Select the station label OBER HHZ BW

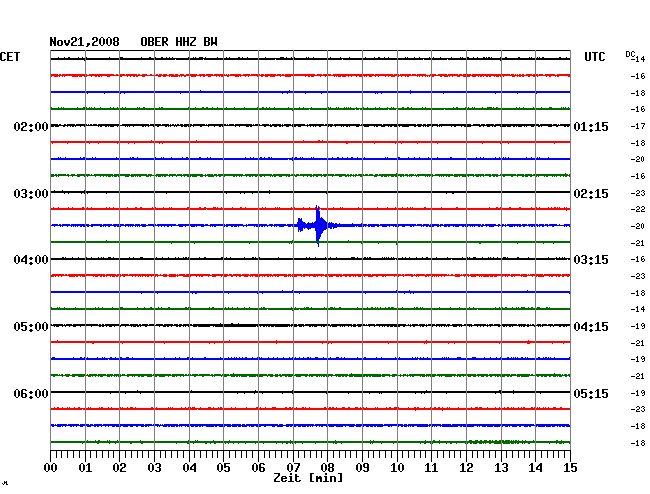(179, 42)
